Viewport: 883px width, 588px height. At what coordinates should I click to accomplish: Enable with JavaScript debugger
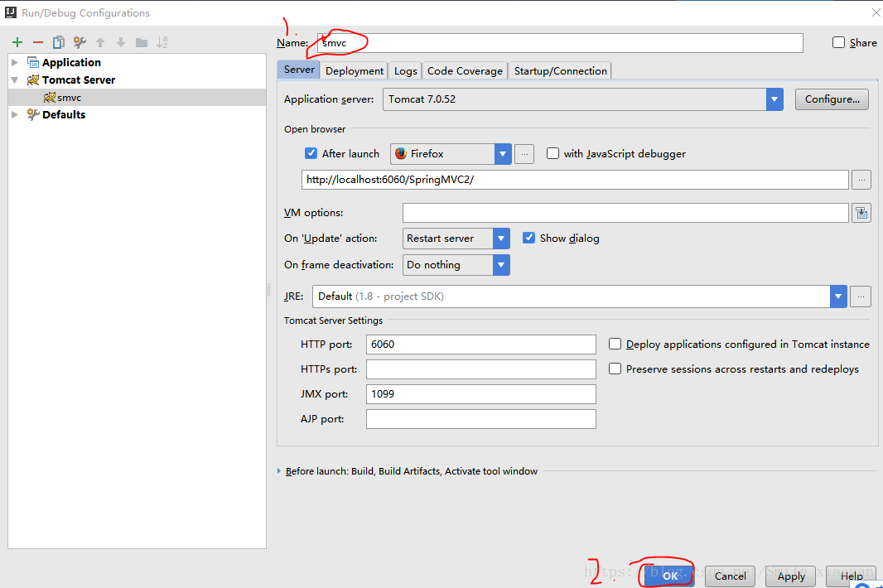point(553,153)
